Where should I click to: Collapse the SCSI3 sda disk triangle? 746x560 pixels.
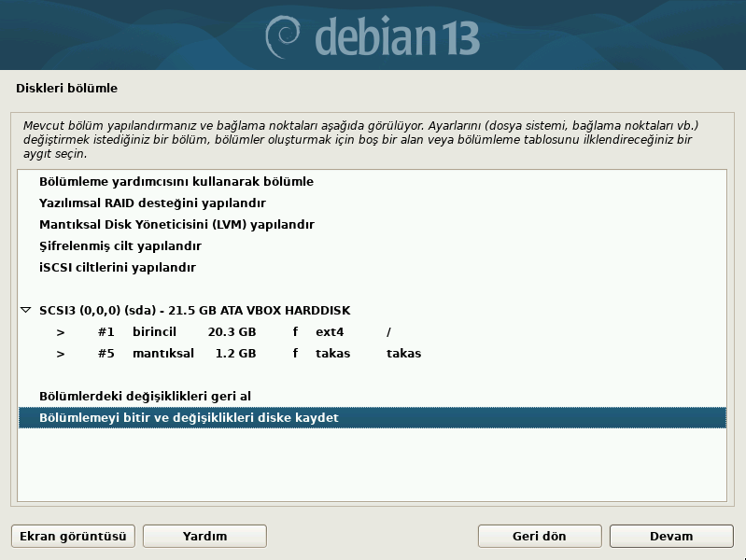(26, 310)
